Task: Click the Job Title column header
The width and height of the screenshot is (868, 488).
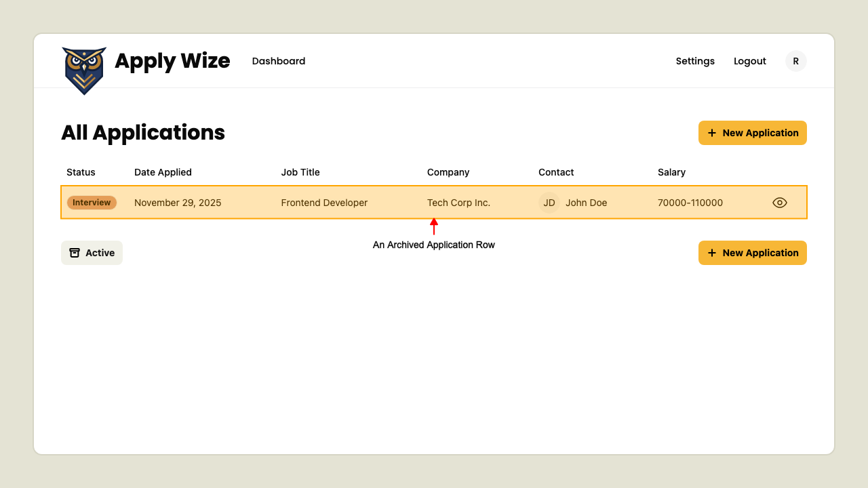Action: [300, 172]
